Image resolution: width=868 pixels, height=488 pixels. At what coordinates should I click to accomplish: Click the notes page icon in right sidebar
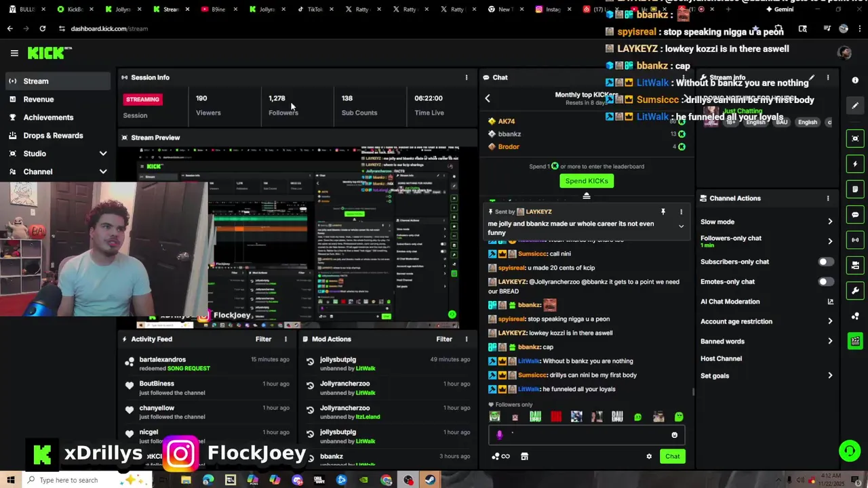pos(855,189)
